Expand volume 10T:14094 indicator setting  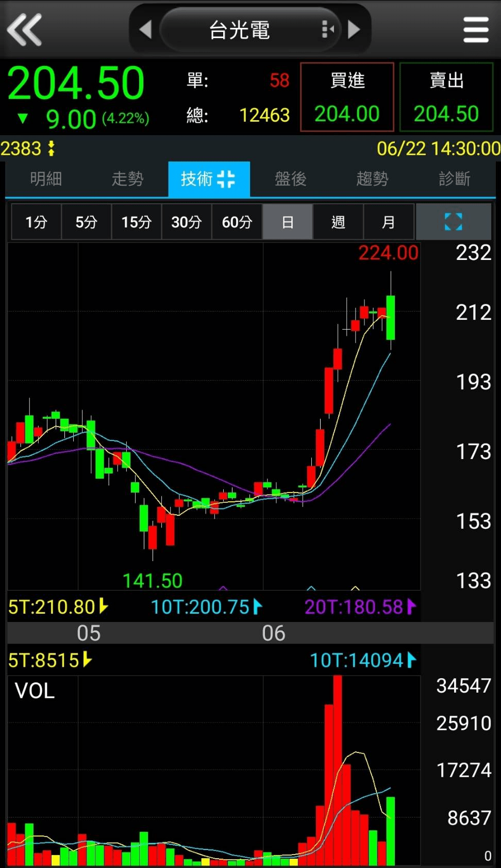pos(411,660)
